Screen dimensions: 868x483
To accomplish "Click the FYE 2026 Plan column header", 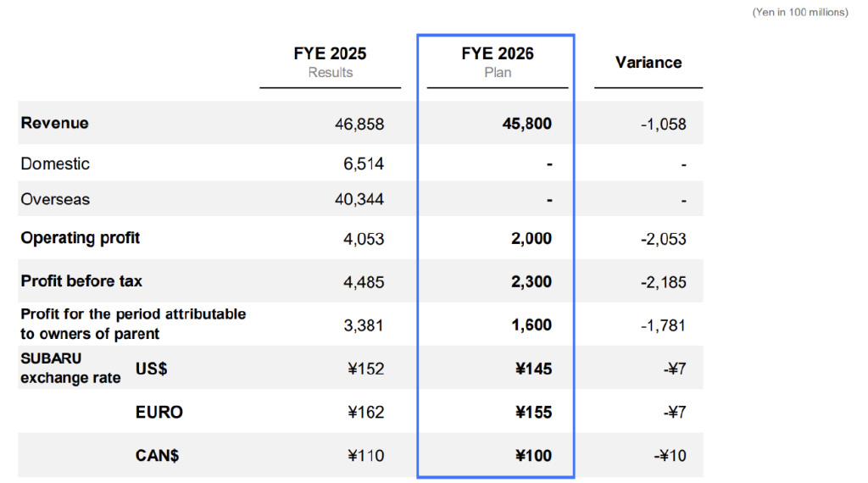I will 498,62.
